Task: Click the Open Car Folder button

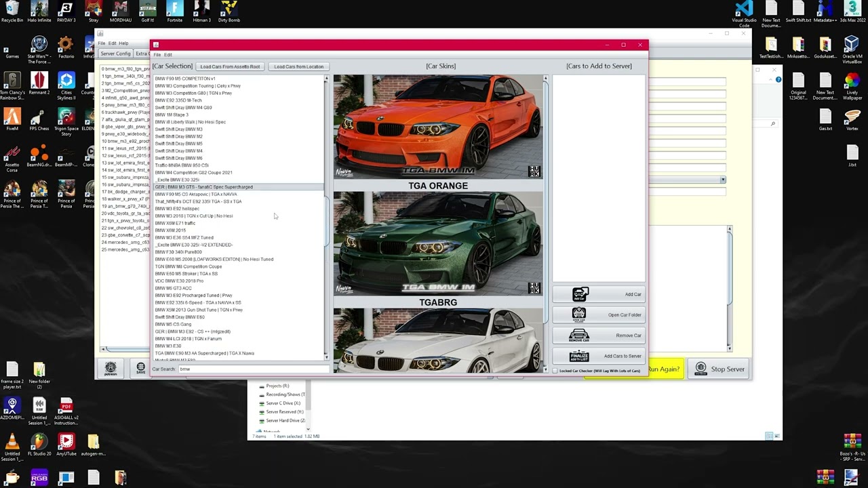Action: (598, 314)
